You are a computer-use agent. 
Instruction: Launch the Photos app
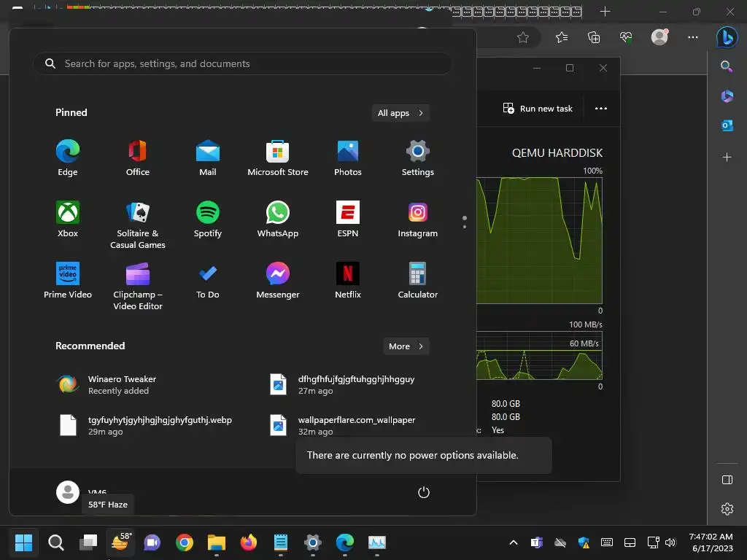click(348, 158)
